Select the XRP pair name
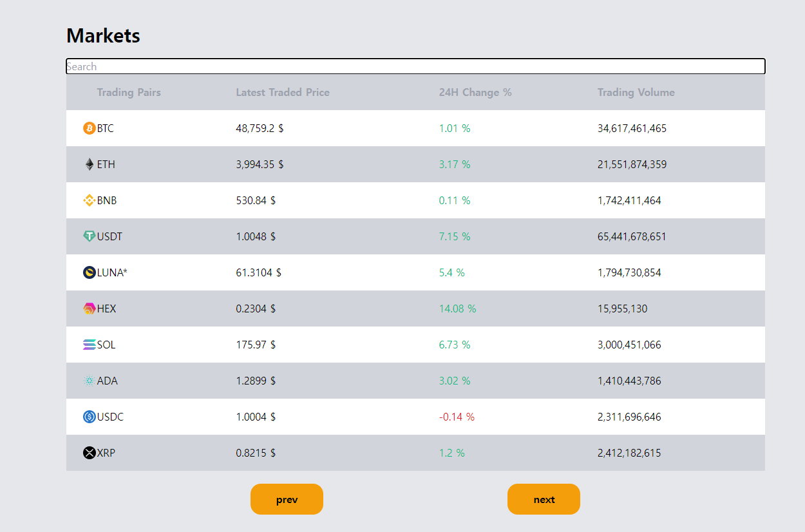805x532 pixels. [106, 453]
